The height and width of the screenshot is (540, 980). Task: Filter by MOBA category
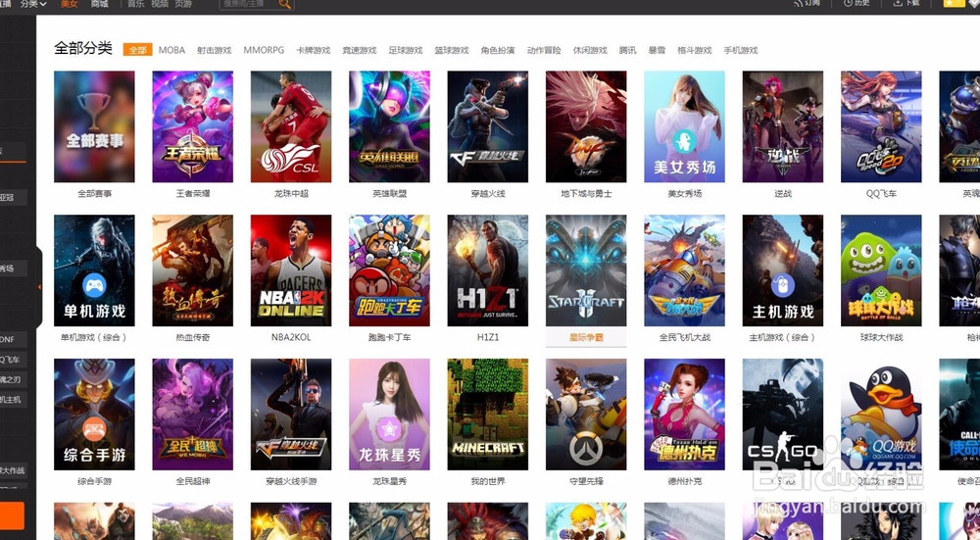pyautogui.click(x=171, y=50)
